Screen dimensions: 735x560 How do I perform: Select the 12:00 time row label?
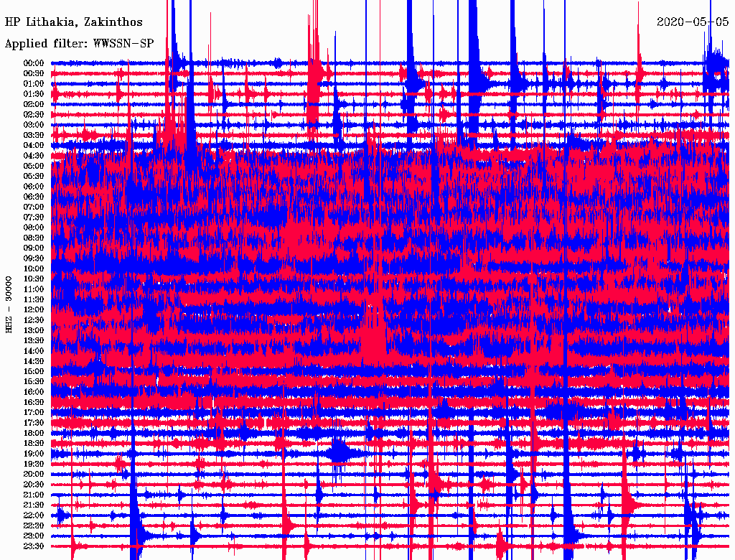coord(34,310)
